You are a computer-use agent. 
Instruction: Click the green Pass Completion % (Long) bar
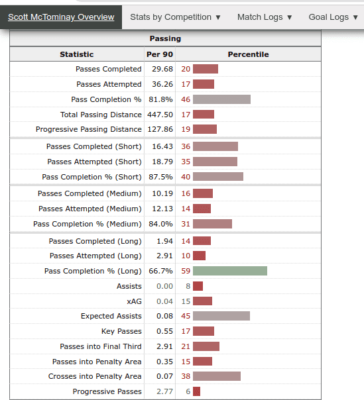pos(230,271)
